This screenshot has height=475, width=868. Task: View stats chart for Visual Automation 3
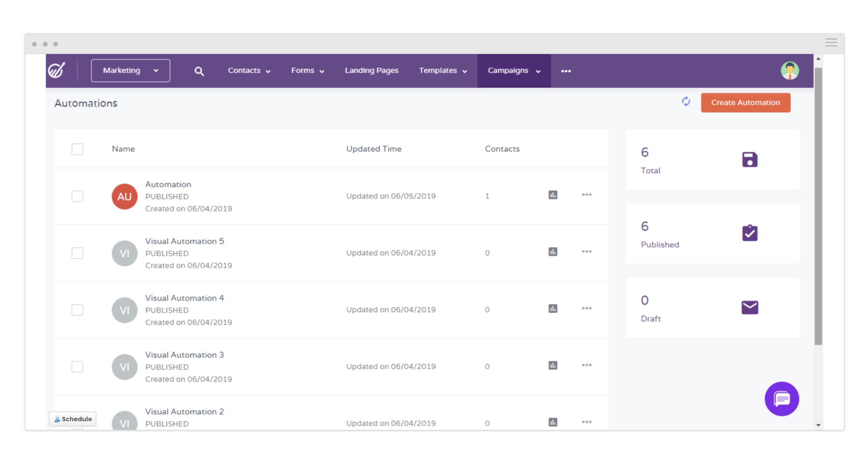click(553, 365)
